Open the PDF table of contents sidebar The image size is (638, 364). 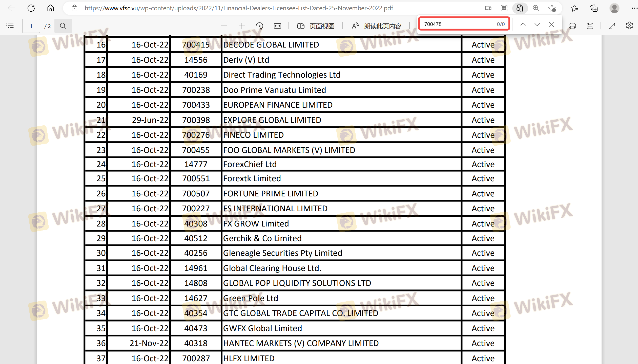click(x=10, y=26)
